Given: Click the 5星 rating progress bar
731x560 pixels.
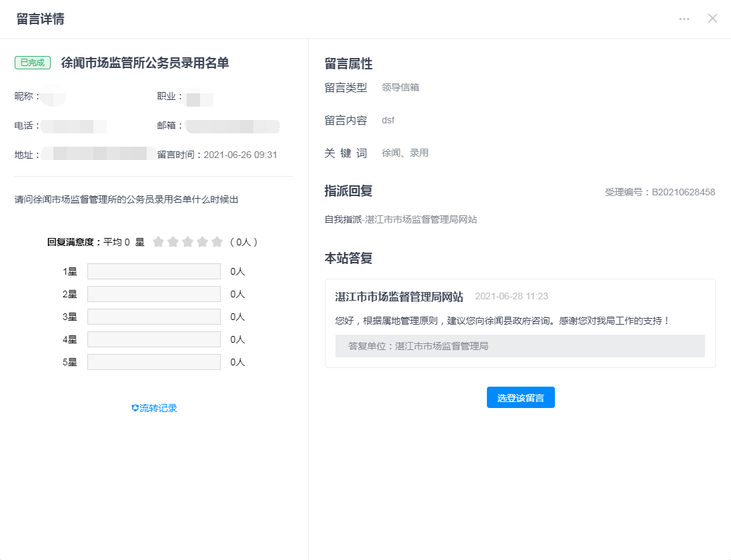Looking at the screenshot, I should pyautogui.click(x=153, y=362).
